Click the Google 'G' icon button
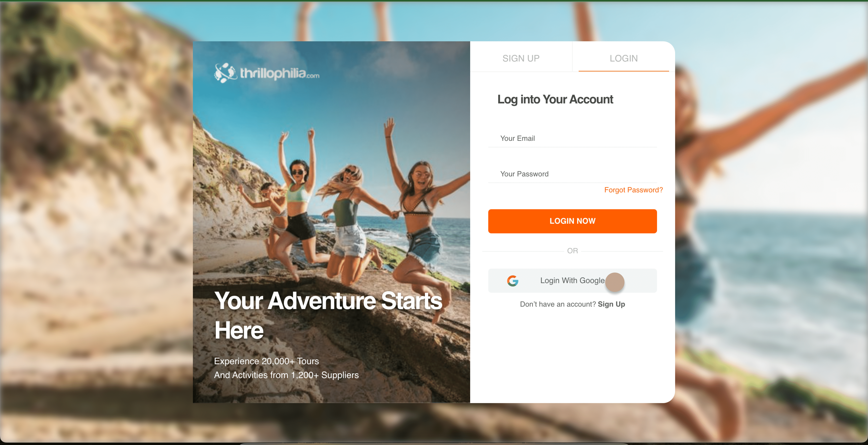Image resolution: width=868 pixels, height=445 pixels. click(513, 280)
